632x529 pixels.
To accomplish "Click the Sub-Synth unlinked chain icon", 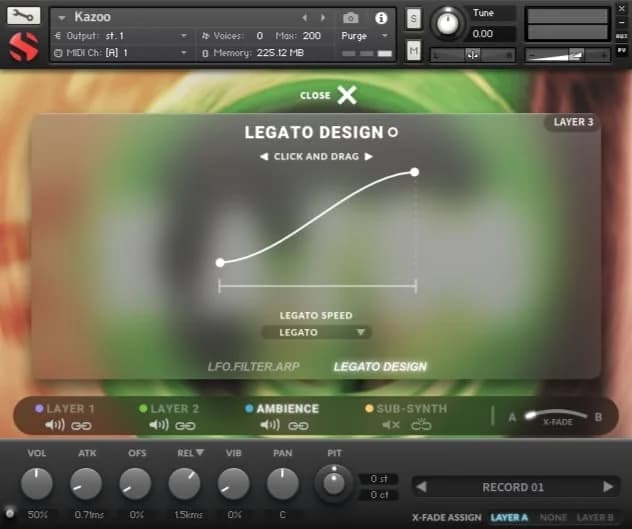I will 420,425.
